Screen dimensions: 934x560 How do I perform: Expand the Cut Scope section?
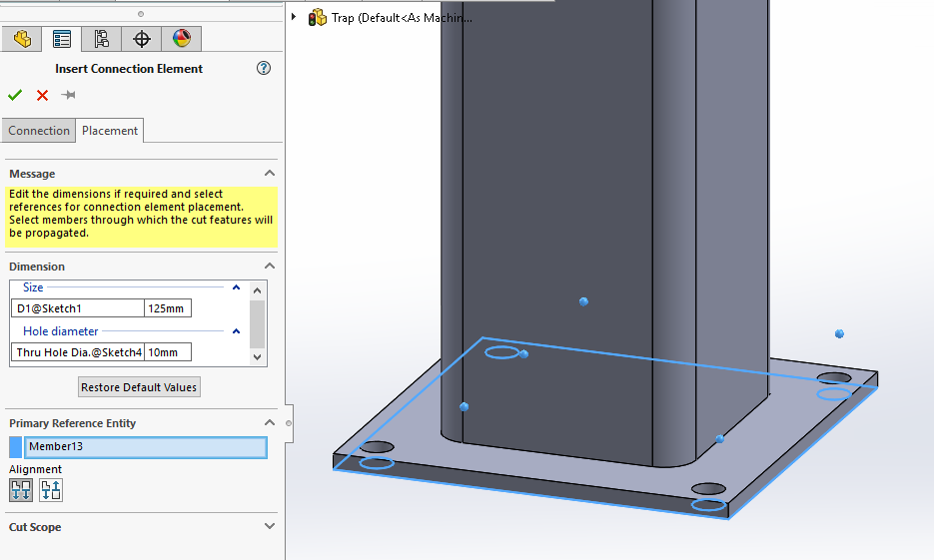(270, 526)
